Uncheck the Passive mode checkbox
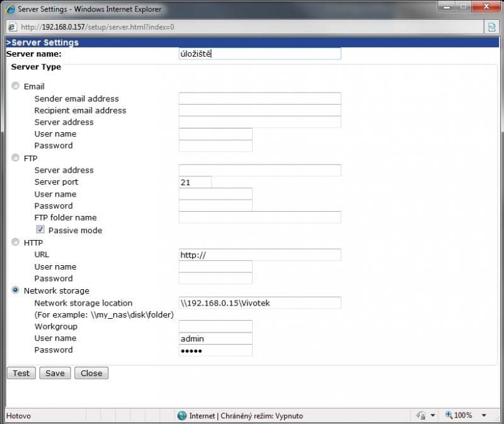Image resolution: width=504 pixels, height=424 pixels. point(40,230)
